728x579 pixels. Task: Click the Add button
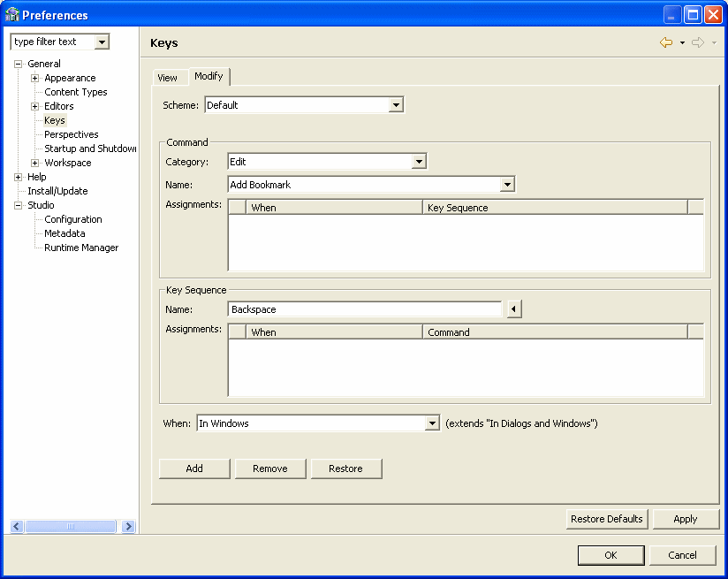click(x=193, y=469)
